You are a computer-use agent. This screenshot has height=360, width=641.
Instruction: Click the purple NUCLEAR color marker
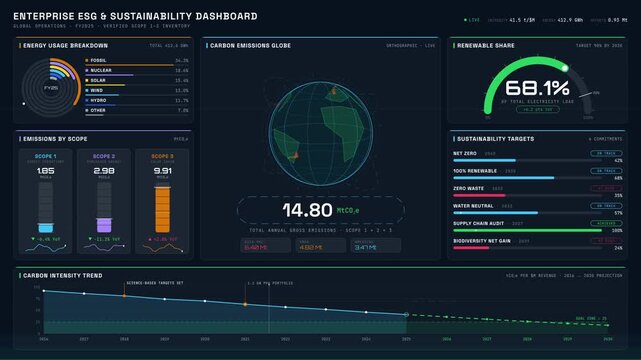(x=87, y=70)
